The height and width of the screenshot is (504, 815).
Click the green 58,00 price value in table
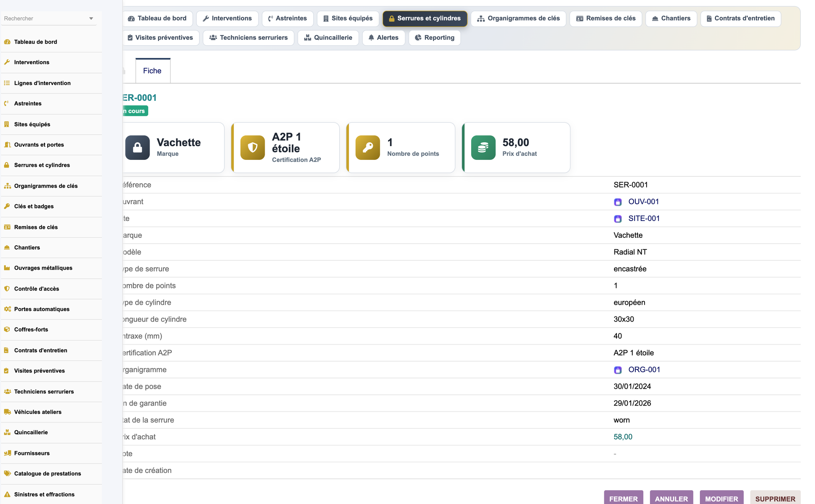[x=623, y=437]
